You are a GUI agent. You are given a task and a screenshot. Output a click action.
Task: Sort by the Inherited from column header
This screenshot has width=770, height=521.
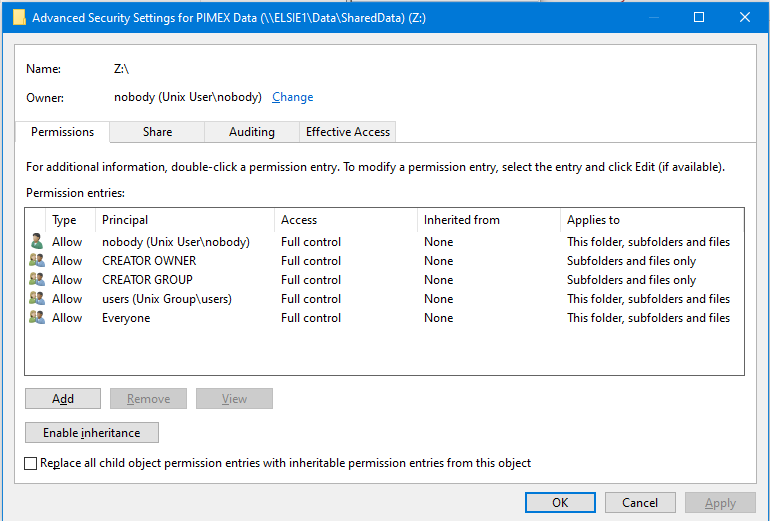489,220
